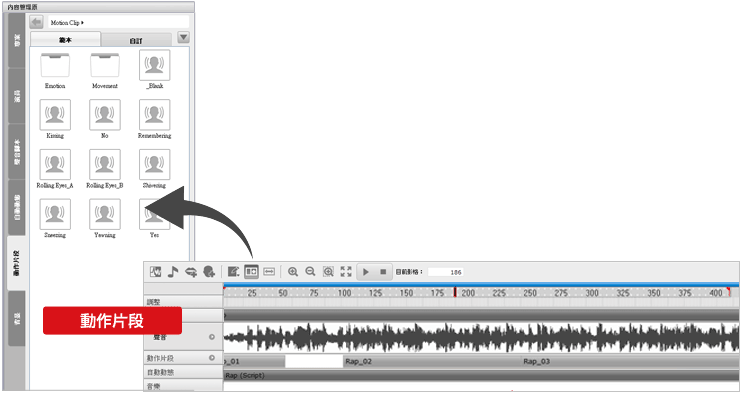Click the back arrow beside Motion Clip path

click(36, 21)
